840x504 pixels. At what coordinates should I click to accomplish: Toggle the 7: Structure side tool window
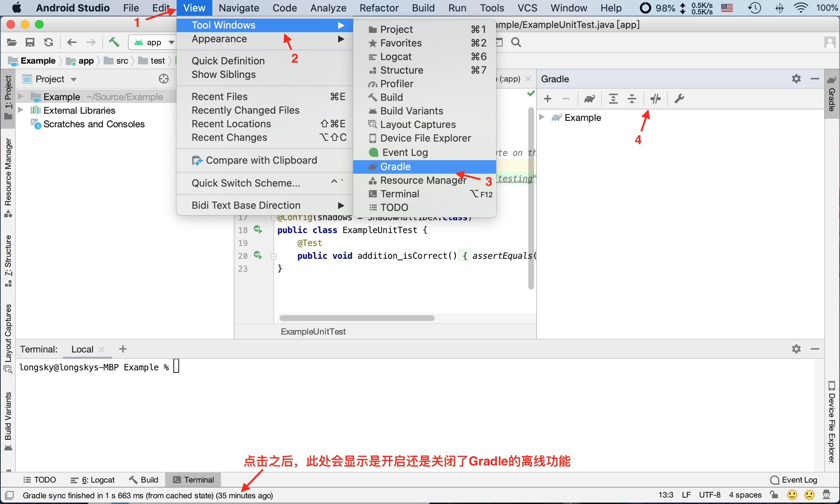tap(8, 261)
